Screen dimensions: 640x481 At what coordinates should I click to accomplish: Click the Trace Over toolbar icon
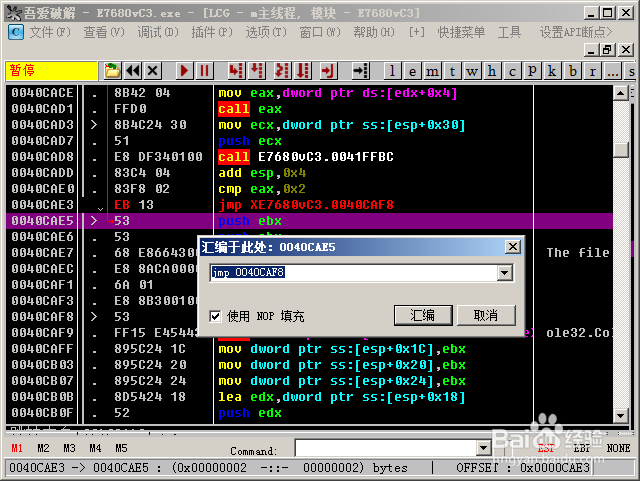(x=302, y=71)
